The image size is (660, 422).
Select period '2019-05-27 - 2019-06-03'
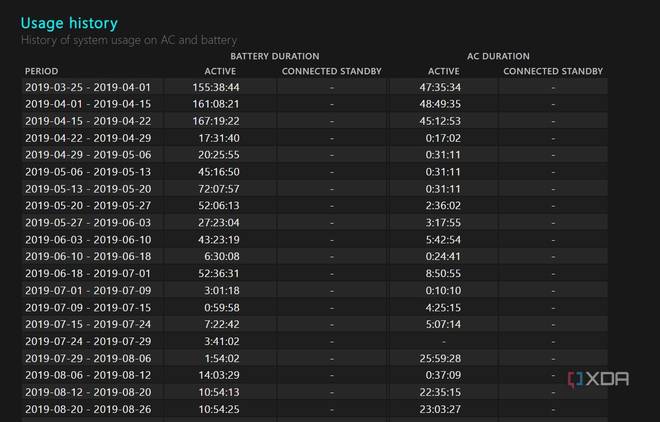(x=88, y=223)
